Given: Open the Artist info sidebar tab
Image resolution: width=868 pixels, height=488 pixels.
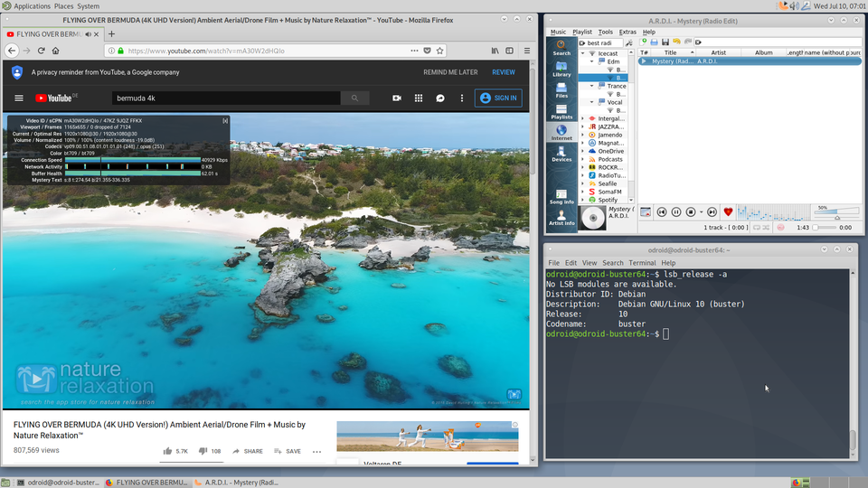Looking at the screenshot, I should (x=561, y=218).
